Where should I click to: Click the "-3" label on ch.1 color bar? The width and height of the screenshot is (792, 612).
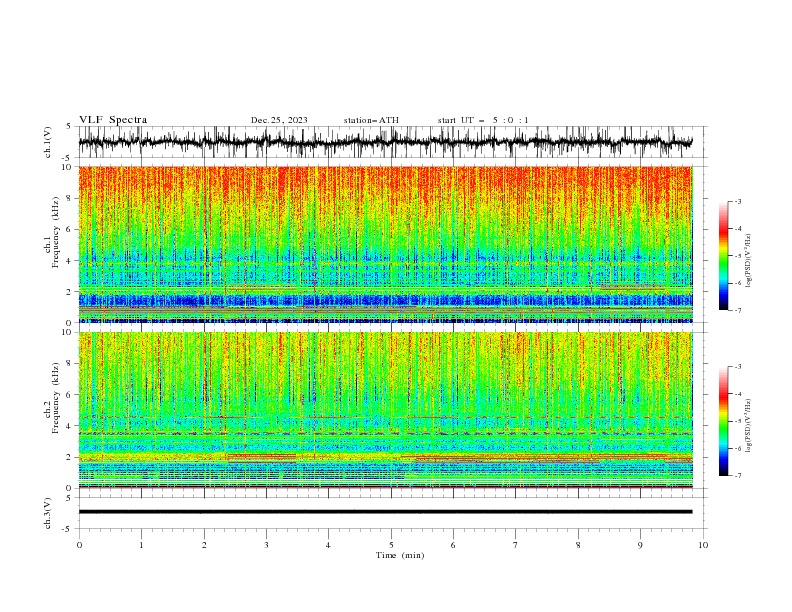737,201
